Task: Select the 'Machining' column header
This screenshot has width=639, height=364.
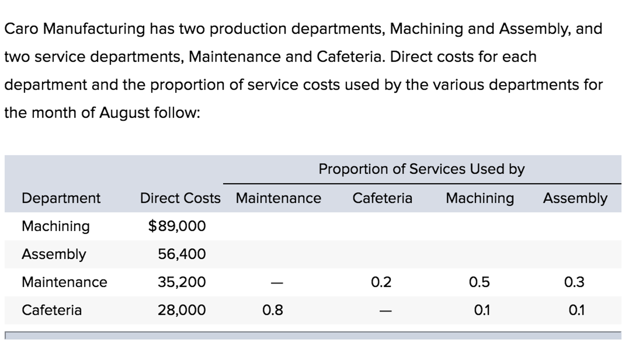Action: point(480,198)
